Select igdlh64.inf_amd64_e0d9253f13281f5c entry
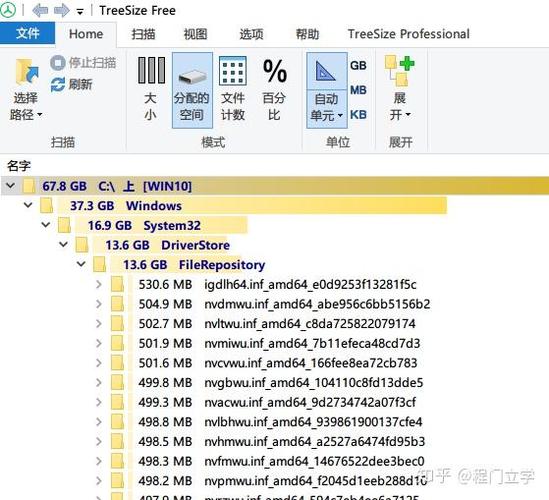This screenshot has height=500, width=549. pyautogui.click(x=310, y=284)
